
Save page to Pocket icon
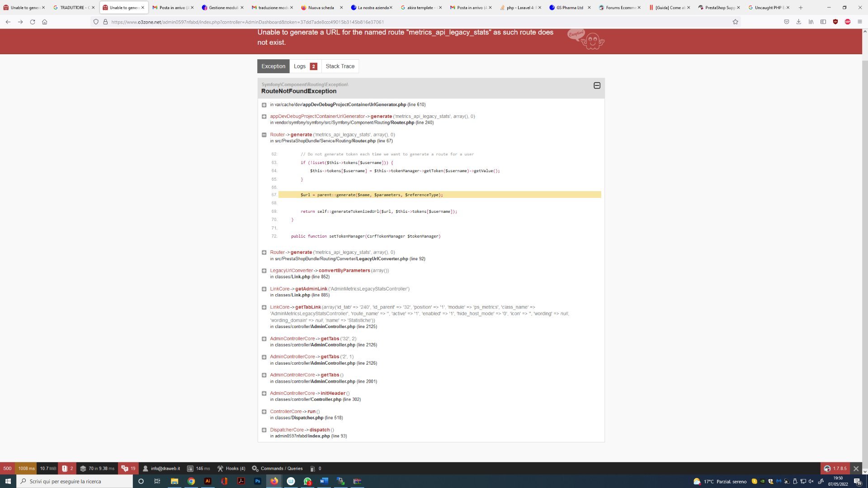[787, 22]
